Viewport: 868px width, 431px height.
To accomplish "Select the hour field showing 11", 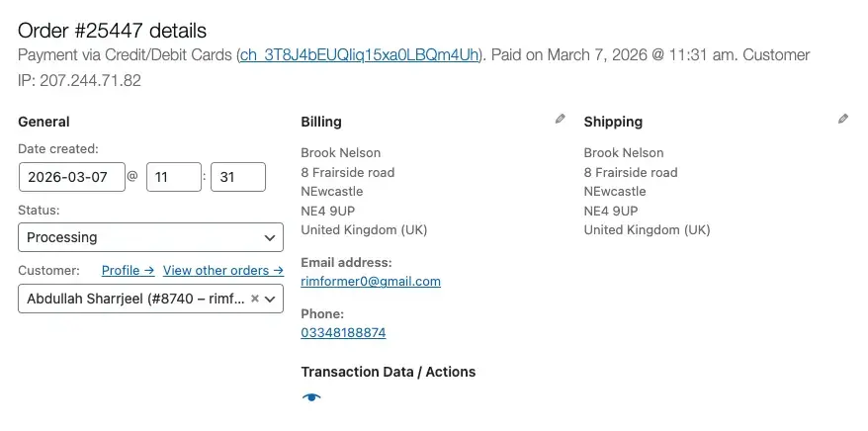I will 173,177.
